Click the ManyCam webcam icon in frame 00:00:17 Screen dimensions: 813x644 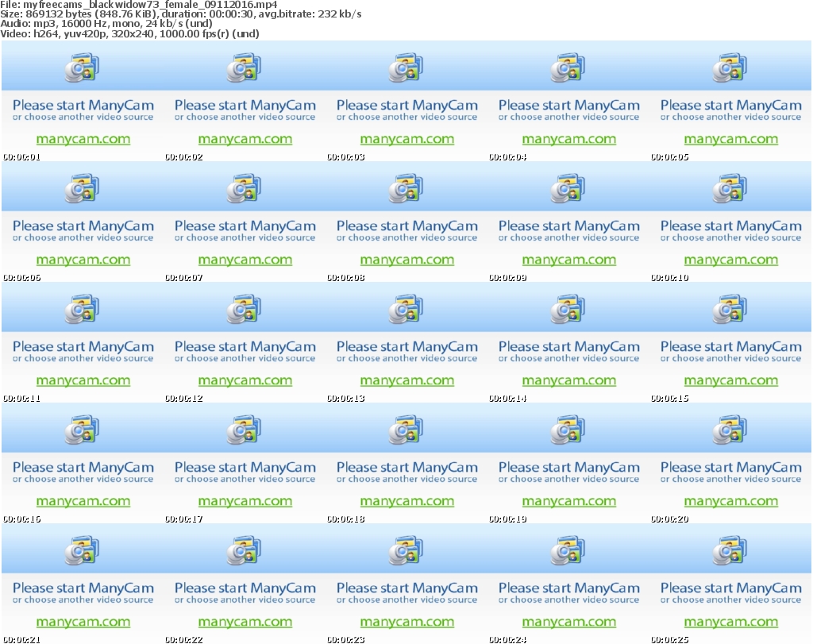244,430
